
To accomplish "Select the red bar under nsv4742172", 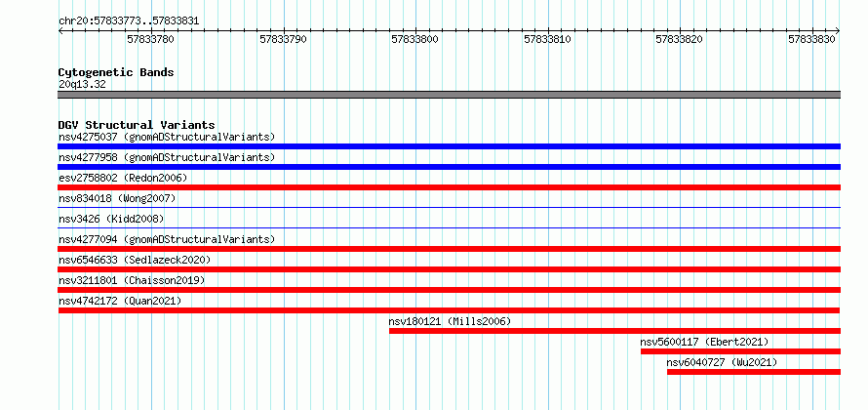I will (x=449, y=310).
